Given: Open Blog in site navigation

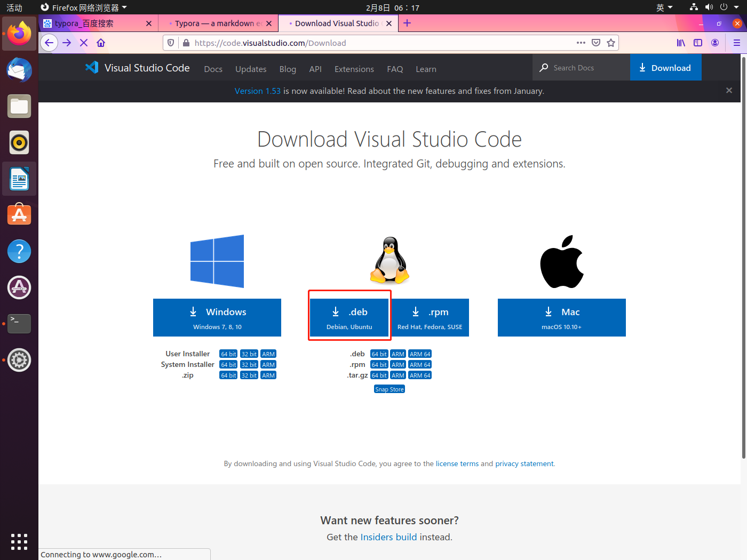Looking at the screenshot, I should [x=288, y=69].
